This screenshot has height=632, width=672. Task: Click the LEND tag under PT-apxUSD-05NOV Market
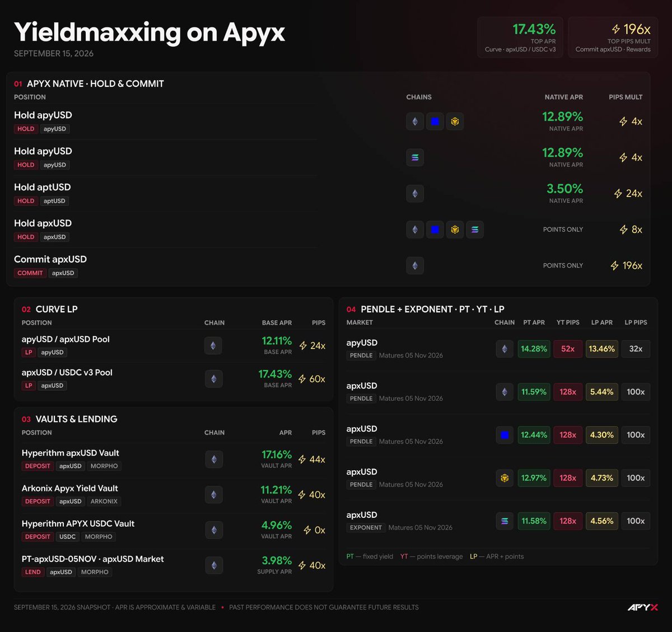coord(33,572)
